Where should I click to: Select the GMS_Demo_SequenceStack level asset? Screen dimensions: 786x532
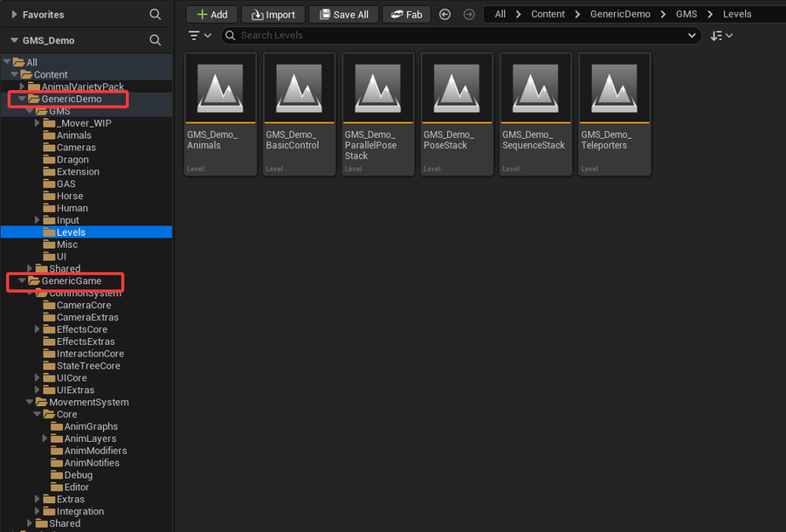535,114
